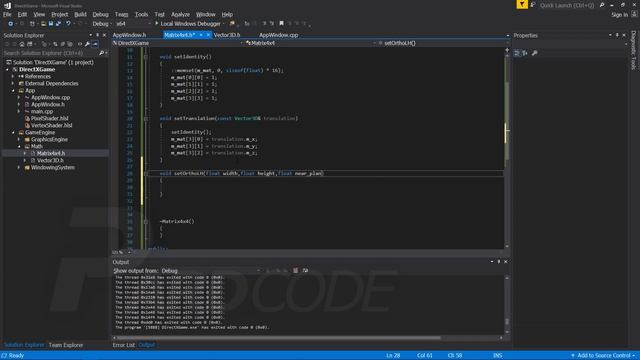The height and width of the screenshot is (360, 640).
Task: Click the Open File toolbar icon
Action: pyautogui.click(x=43, y=24)
